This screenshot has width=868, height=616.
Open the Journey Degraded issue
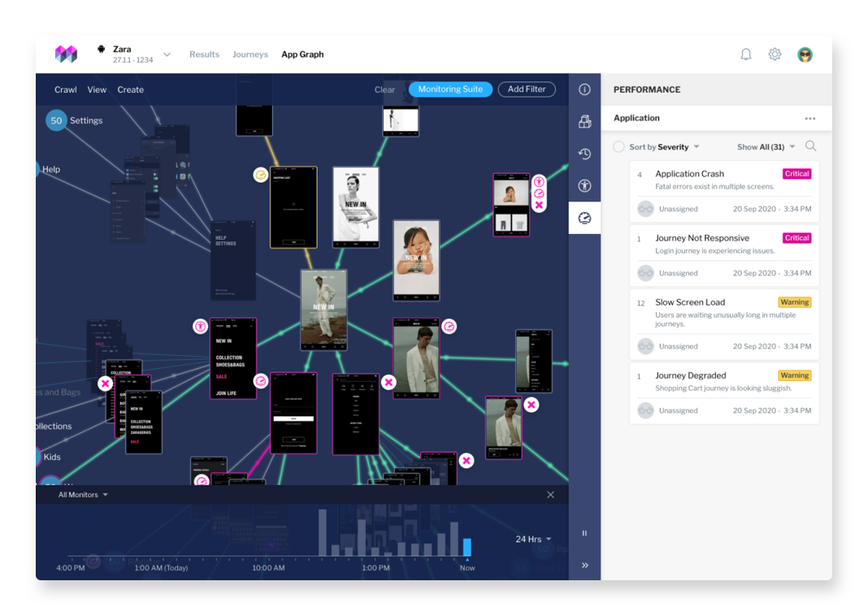pyautogui.click(x=724, y=393)
